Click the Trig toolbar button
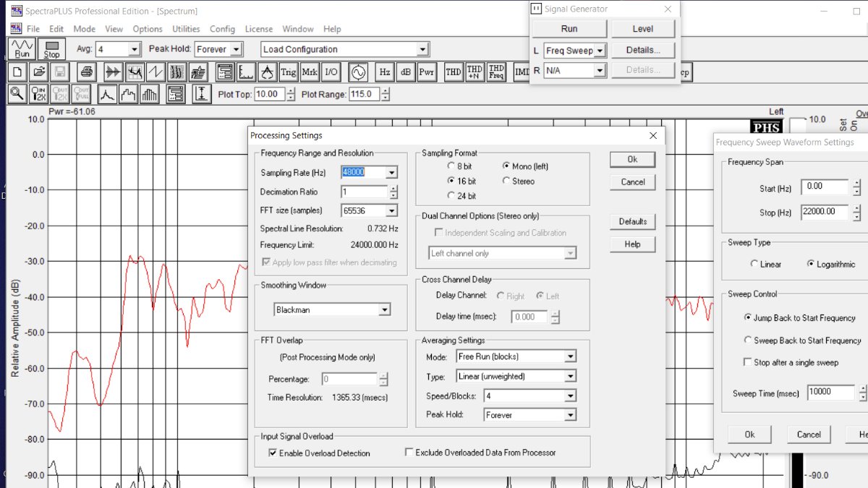Viewport: 868px width, 488px height. (x=289, y=72)
